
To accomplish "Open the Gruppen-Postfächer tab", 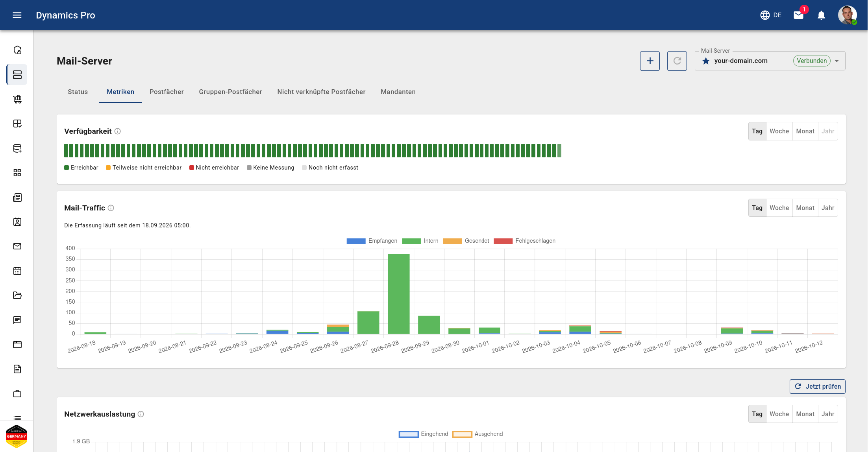I will (230, 92).
